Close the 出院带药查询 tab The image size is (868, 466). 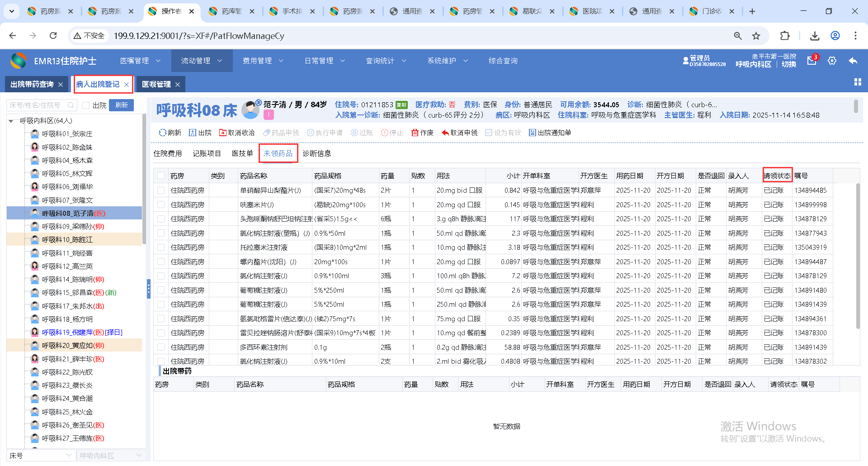click(x=61, y=85)
